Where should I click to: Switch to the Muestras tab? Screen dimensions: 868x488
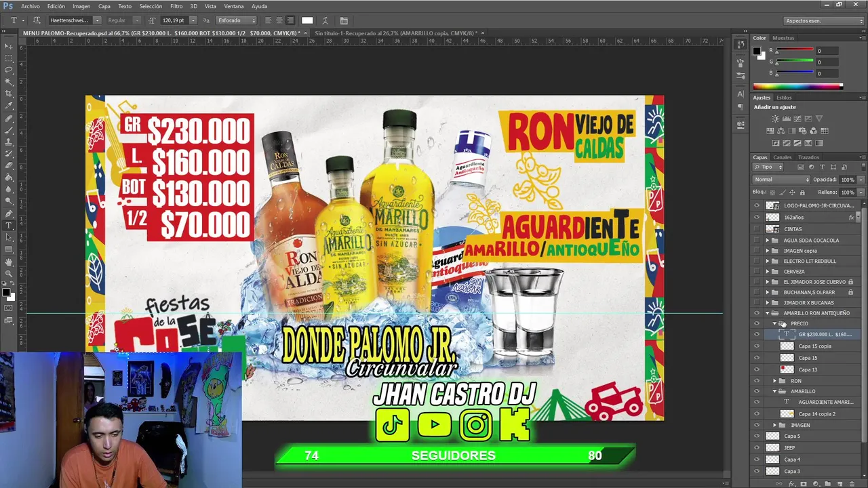click(783, 38)
